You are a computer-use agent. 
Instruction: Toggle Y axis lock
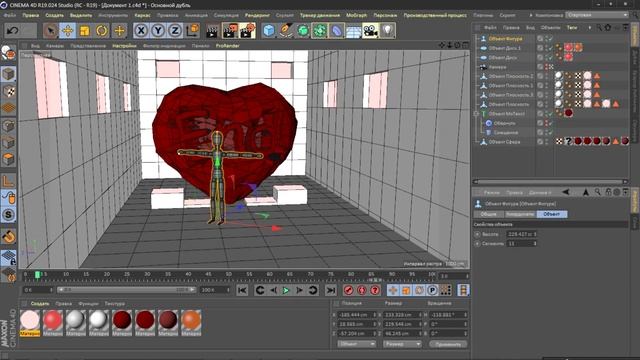[x=158, y=31]
